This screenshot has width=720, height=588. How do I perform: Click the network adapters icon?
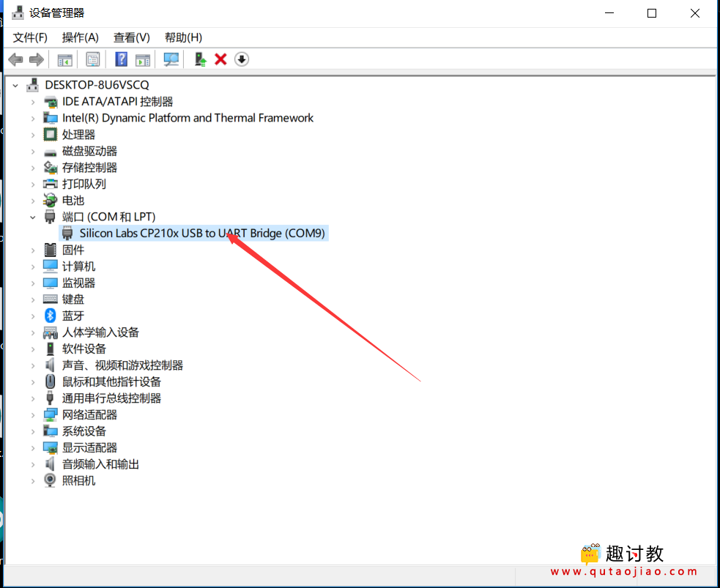click(x=50, y=415)
